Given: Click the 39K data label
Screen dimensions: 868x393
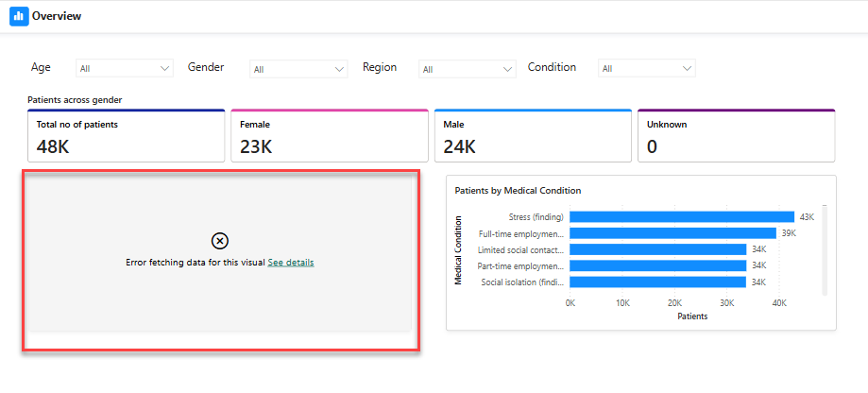Looking at the screenshot, I should click(x=789, y=233).
